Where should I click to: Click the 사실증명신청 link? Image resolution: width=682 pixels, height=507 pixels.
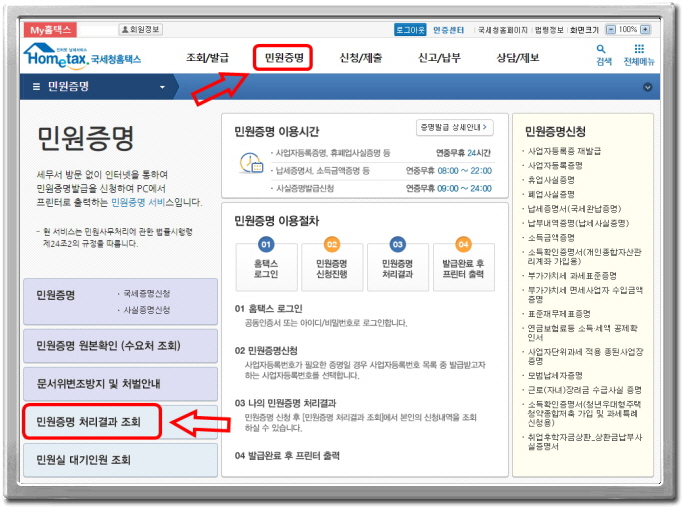tap(147, 310)
